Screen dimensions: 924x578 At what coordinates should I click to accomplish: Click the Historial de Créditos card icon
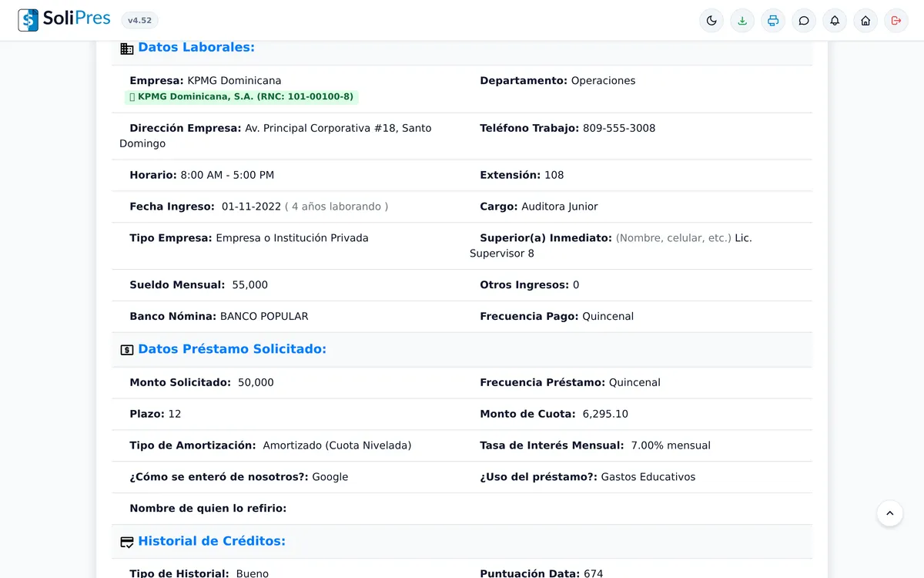click(127, 543)
